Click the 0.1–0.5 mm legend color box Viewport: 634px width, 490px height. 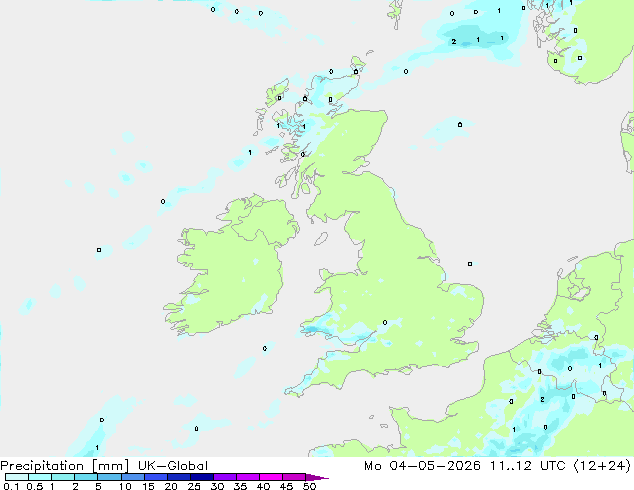click(17, 477)
